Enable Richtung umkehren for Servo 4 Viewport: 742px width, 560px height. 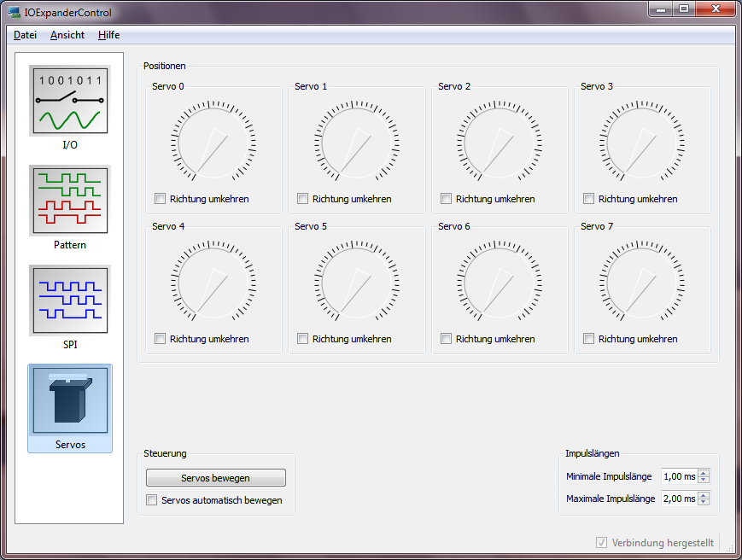point(161,339)
